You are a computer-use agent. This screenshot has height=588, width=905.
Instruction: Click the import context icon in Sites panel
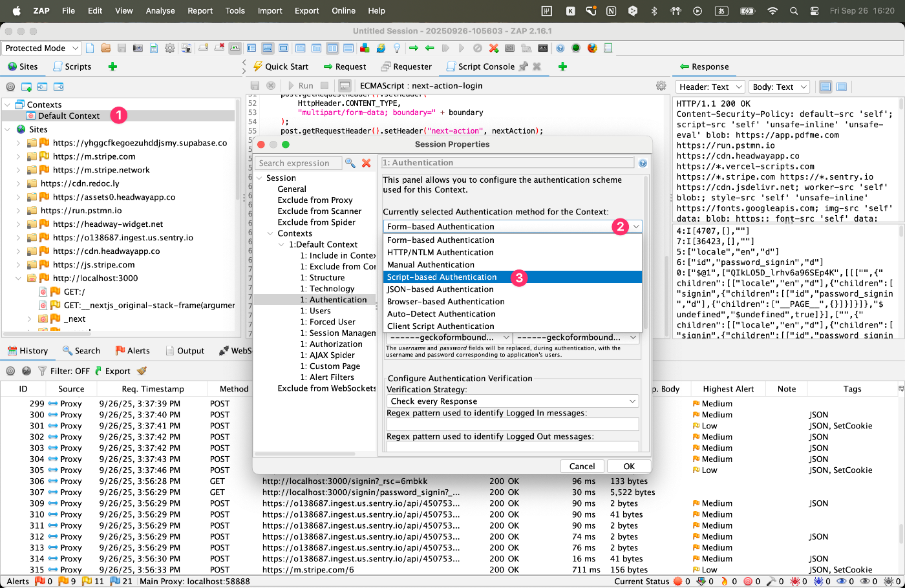click(x=42, y=87)
